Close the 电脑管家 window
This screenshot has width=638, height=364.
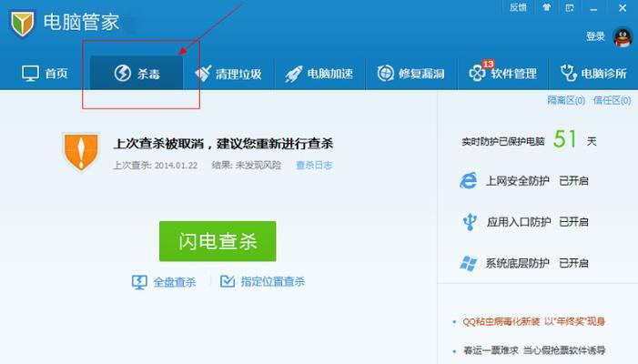623,7
